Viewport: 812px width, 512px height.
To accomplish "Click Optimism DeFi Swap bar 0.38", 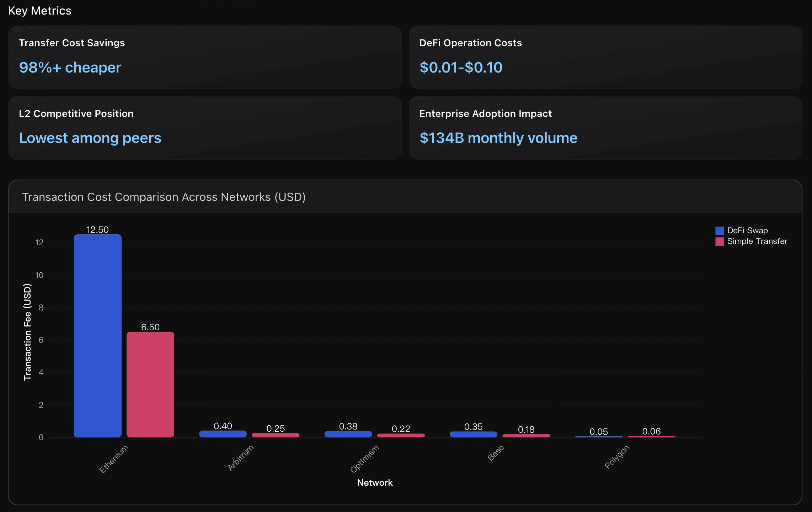I will tap(348, 434).
